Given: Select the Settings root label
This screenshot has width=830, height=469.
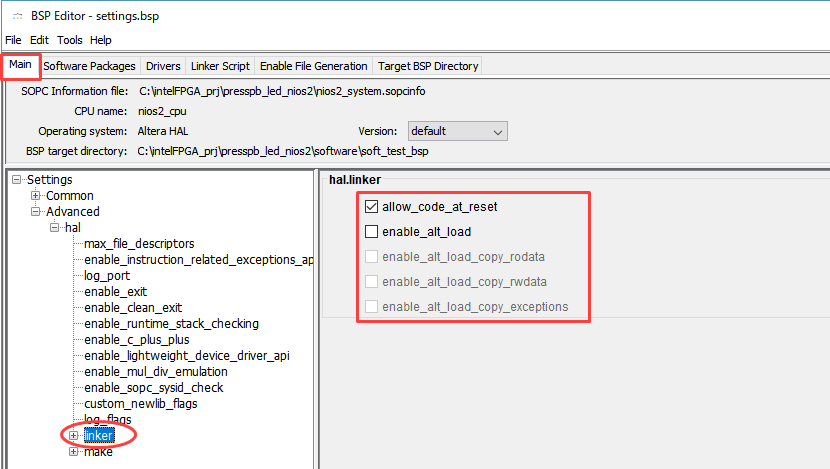Looking at the screenshot, I should tap(50, 180).
